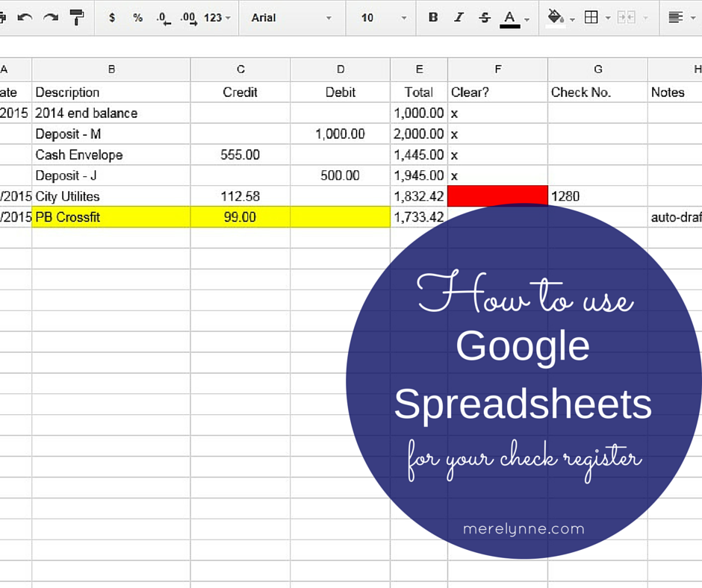Toggle italic formatting
The height and width of the screenshot is (588, 702).
point(459,17)
